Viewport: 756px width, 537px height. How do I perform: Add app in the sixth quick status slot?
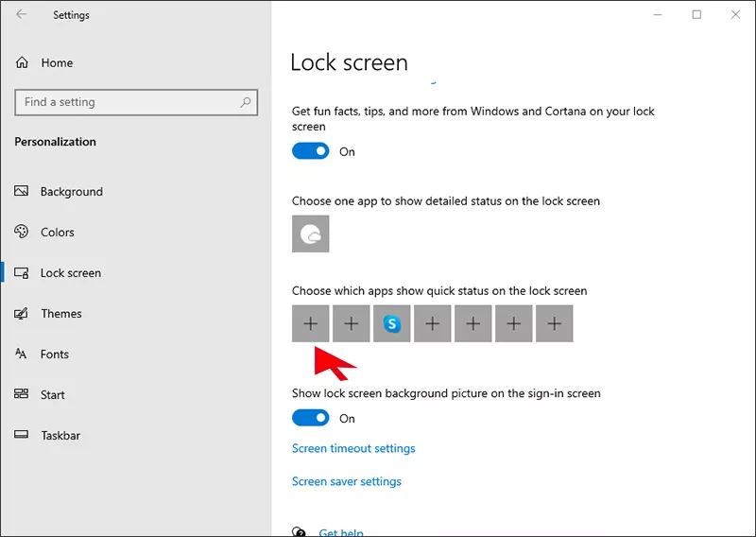click(514, 323)
